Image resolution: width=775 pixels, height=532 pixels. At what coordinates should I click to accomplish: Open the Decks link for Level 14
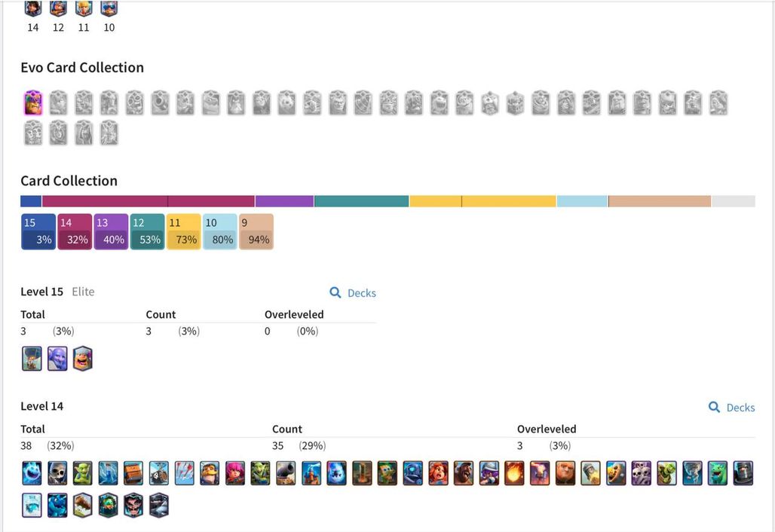point(740,408)
